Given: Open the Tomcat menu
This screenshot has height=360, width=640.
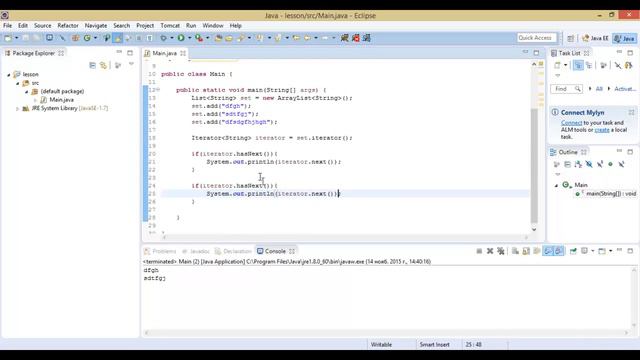Looking at the screenshot, I should pyautogui.click(x=170, y=25).
